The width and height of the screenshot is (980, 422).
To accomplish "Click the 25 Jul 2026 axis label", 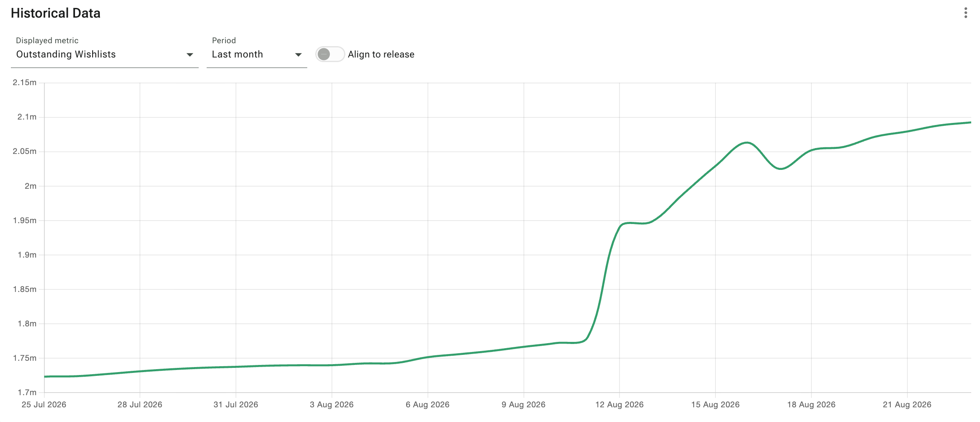I will [x=44, y=405].
